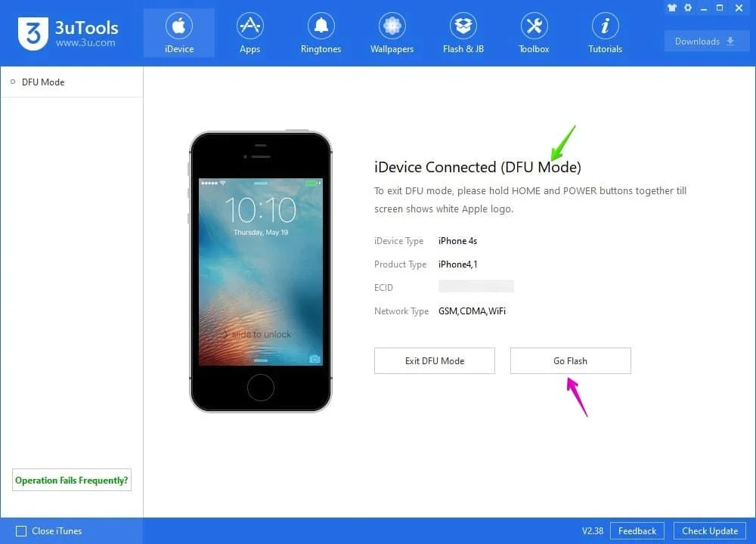Click the iPhone4,1 product type text
The width and height of the screenshot is (756, 544).
[x=457, y=264]
